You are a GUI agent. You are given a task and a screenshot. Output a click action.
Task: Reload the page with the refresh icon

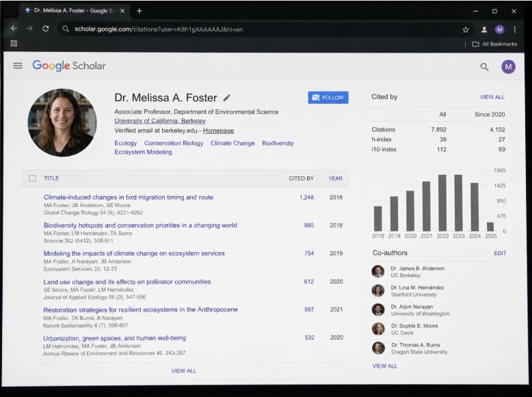(x=45, y=29)
